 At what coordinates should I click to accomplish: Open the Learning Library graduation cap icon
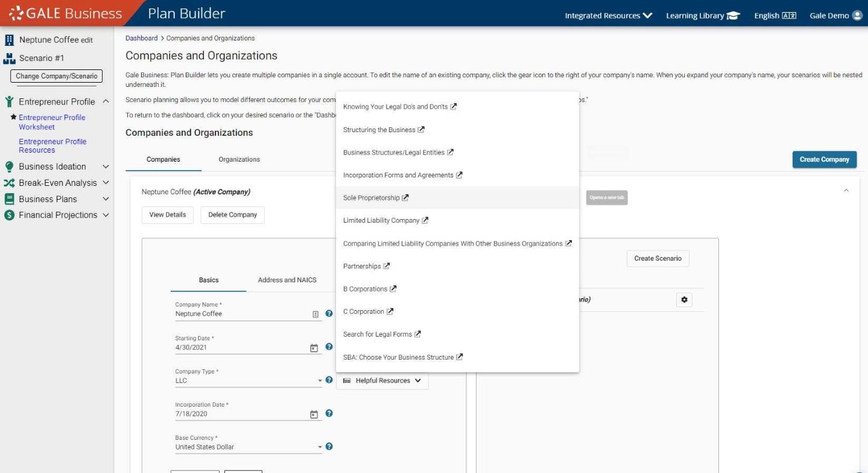tap(734, 16)
